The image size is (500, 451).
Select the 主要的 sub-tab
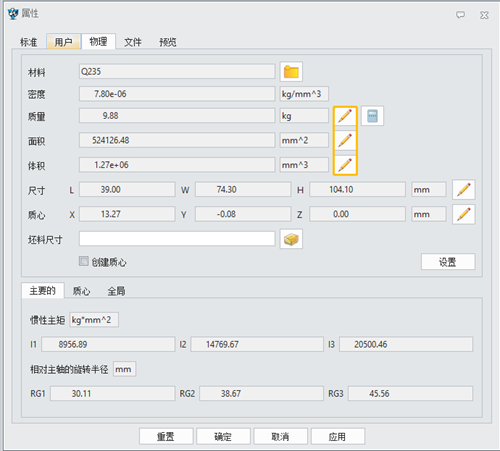point(43,291)
